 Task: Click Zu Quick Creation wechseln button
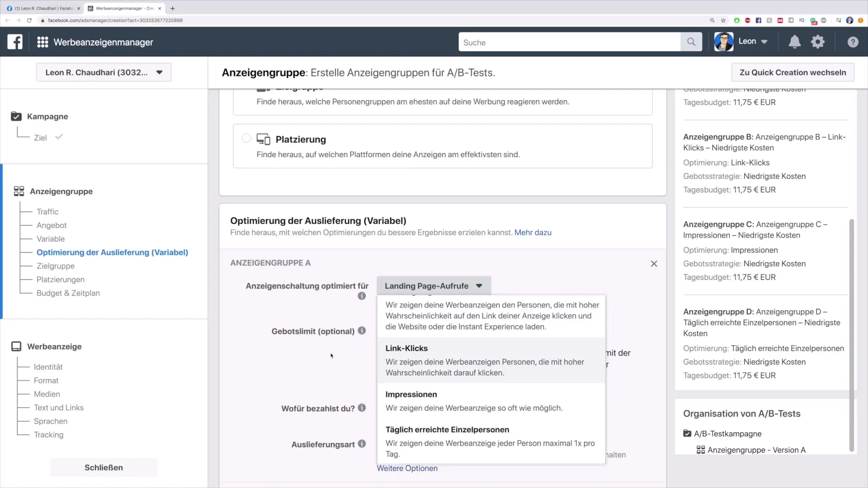tap(793, 72)
